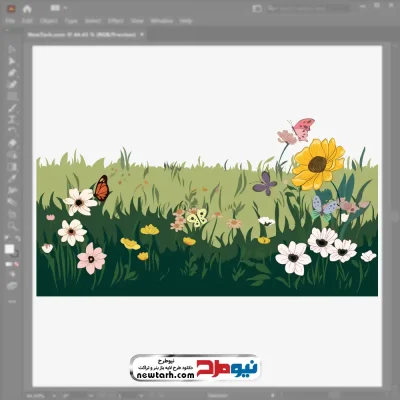Open the Object menu
400x400 pixels.
coord(49,21)
